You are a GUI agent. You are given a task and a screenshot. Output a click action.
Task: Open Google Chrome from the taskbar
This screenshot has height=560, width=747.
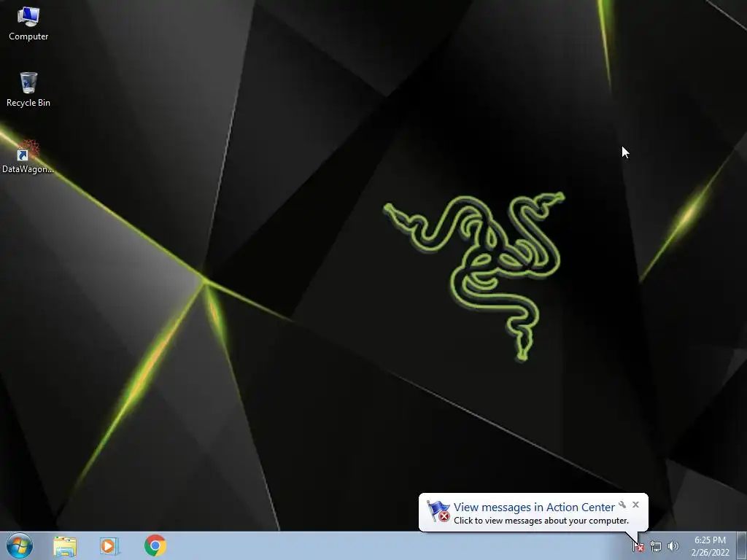tap(155, 545)
